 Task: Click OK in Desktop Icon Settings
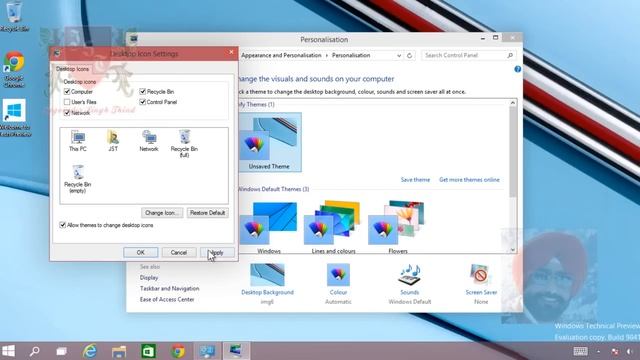[140, 253]
